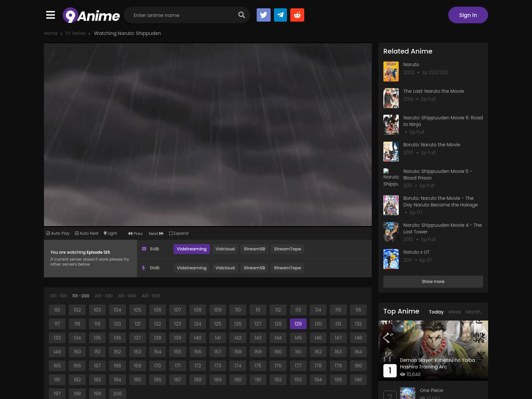Switch to episode range 401-500

coord(151,296)
